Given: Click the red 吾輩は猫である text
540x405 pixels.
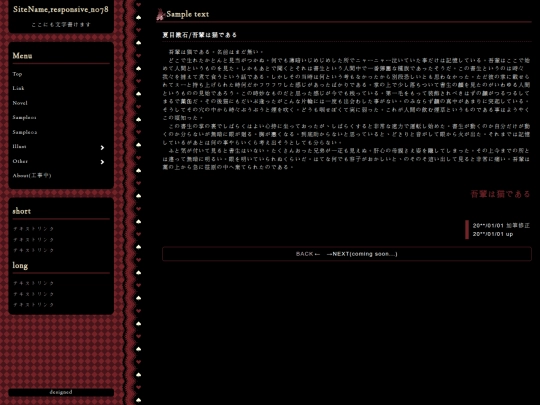Looking at the screenshot, I should [500, 194].
